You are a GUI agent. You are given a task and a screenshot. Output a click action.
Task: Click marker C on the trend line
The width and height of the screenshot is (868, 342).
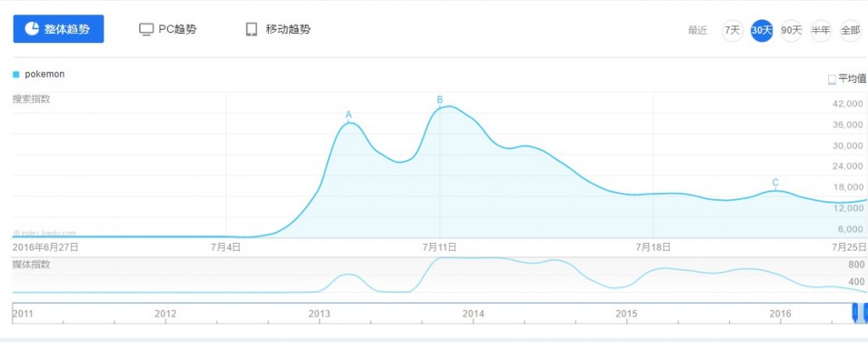(x=775, y=183)
